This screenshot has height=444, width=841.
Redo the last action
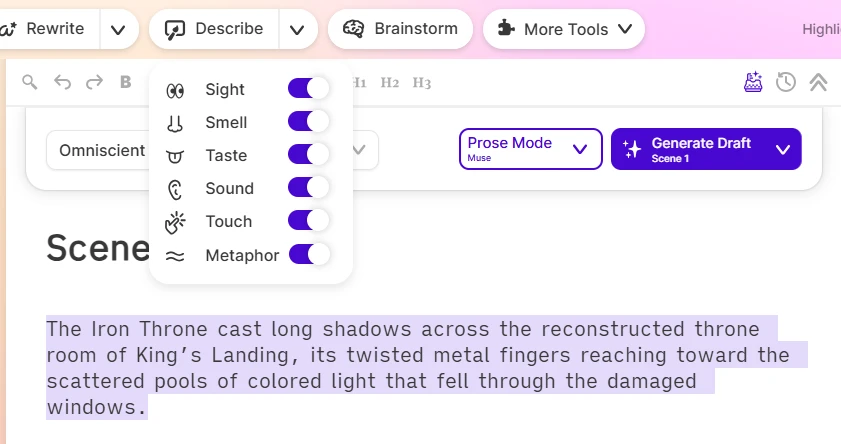coord(94,82)
